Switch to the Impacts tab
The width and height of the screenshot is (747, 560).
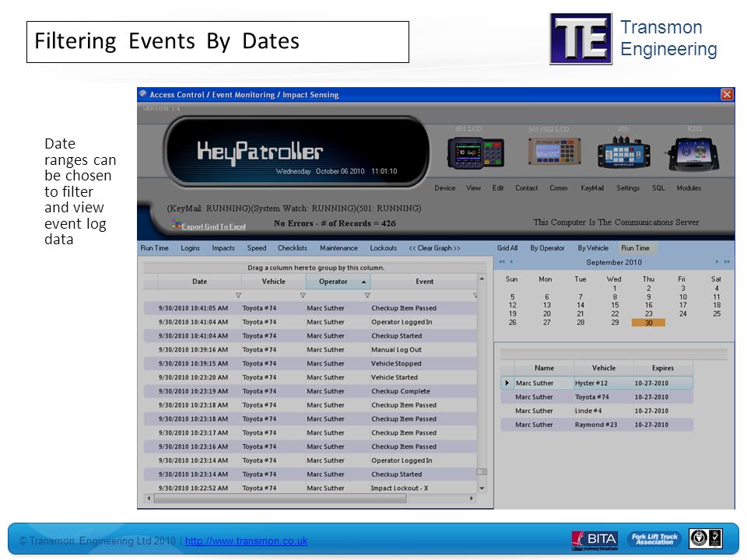pos(223,248)
